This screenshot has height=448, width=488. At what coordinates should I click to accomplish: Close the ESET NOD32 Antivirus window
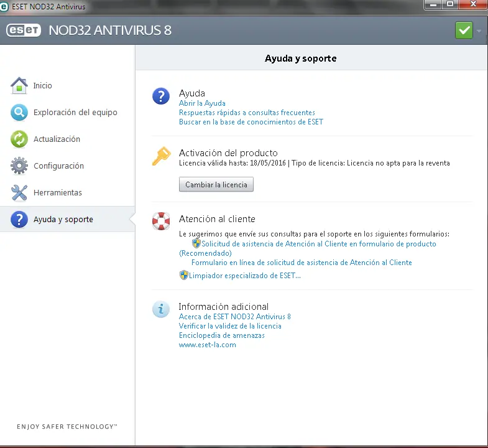click(x=473, y=4)
